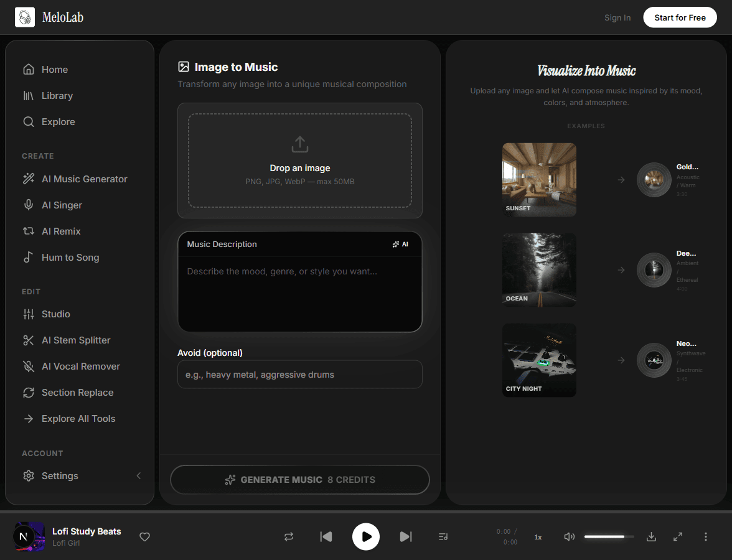Click the Drop an image upload area

(x=300, y=160)
